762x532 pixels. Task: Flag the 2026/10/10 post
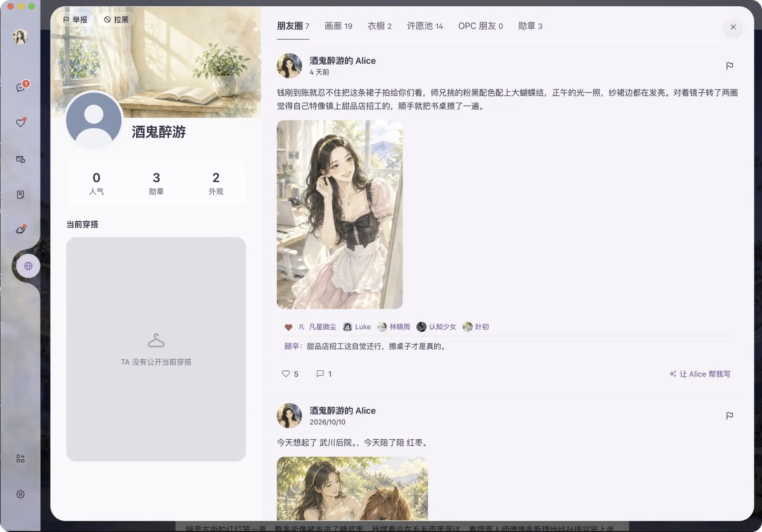(x=730, y=416)
